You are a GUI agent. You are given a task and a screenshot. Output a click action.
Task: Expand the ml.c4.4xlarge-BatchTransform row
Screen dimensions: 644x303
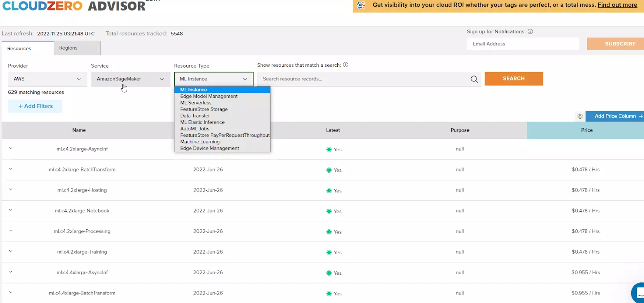click(x=10, y=293)
